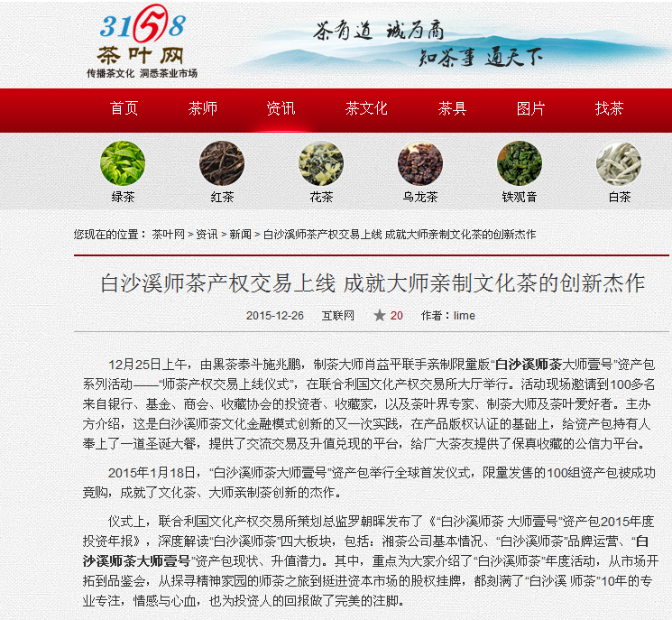The image size is (672, 620).
Task: Open the 花茶 category label link
Action: (321, 197)
